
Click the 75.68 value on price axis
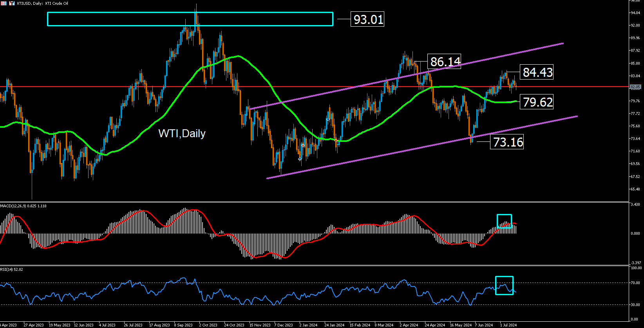click(635, 126)
